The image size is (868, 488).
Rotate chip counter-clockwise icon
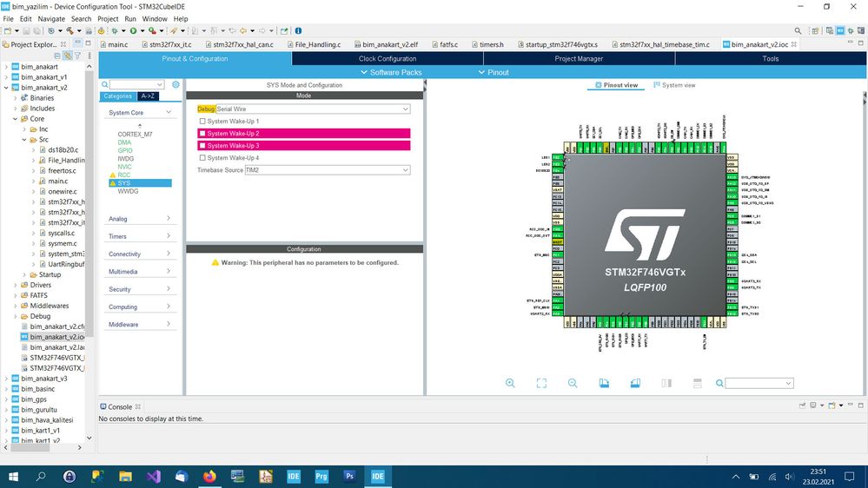[635, 383]
